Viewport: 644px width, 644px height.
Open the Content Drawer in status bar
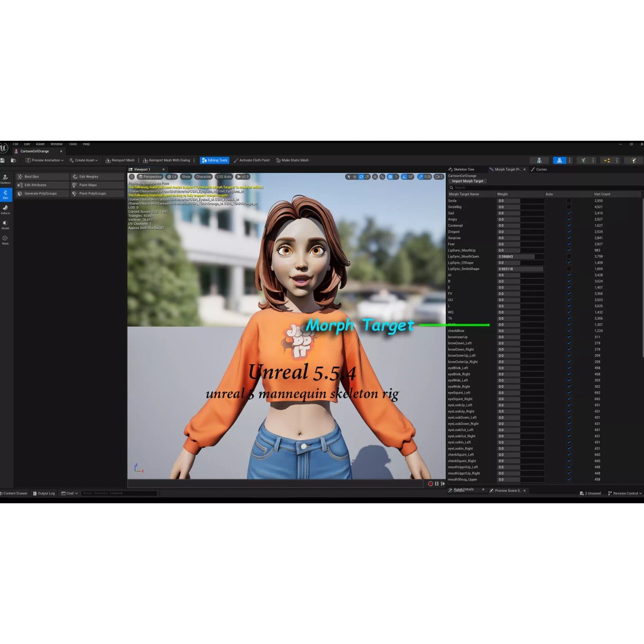tap(14, 493)
